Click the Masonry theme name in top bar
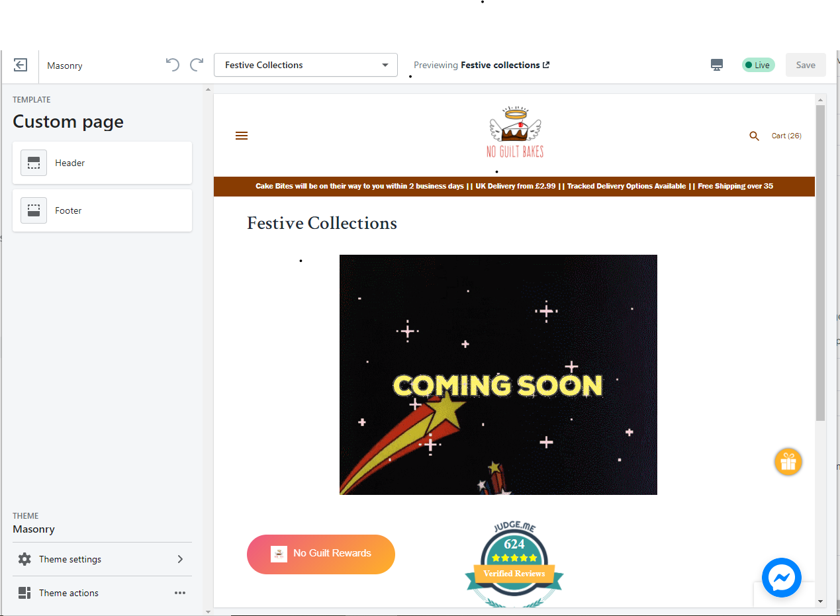840x616 pixels. tap(65, 66)
